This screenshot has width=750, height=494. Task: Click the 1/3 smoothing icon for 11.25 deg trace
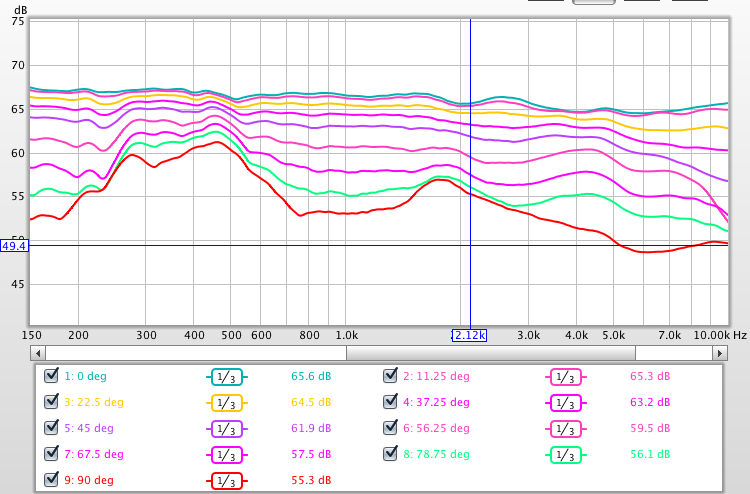[x=565, y=377]
